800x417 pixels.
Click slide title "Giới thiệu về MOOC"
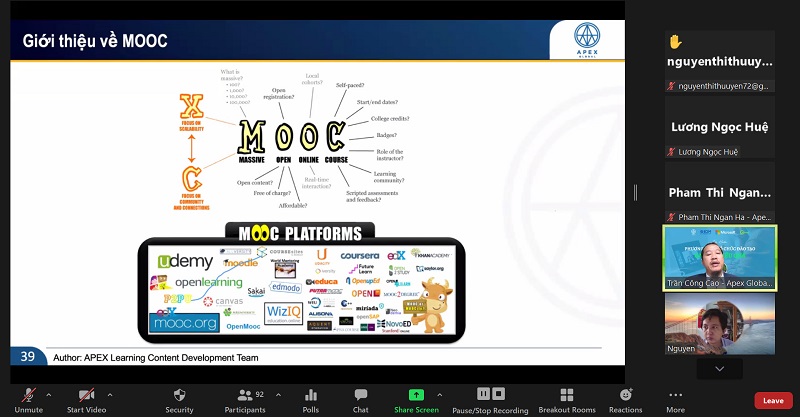pos(95,41)
